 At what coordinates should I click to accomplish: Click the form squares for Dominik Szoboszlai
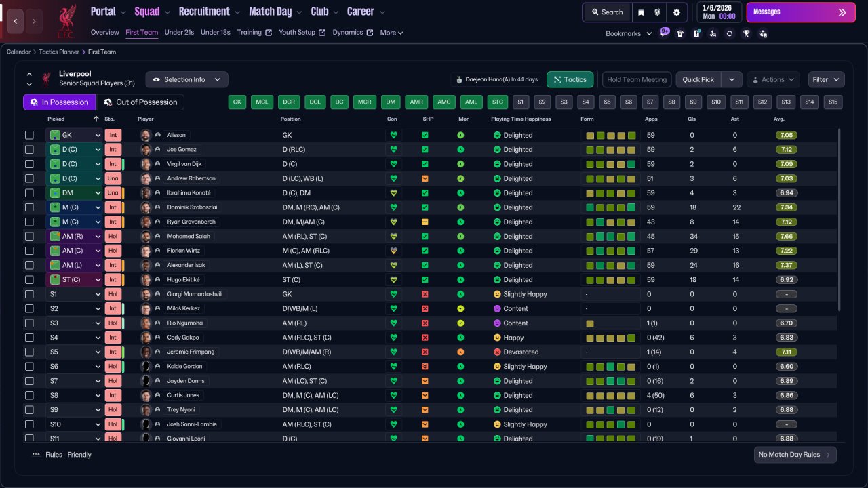pyautogui.click(x=611, y=207)
